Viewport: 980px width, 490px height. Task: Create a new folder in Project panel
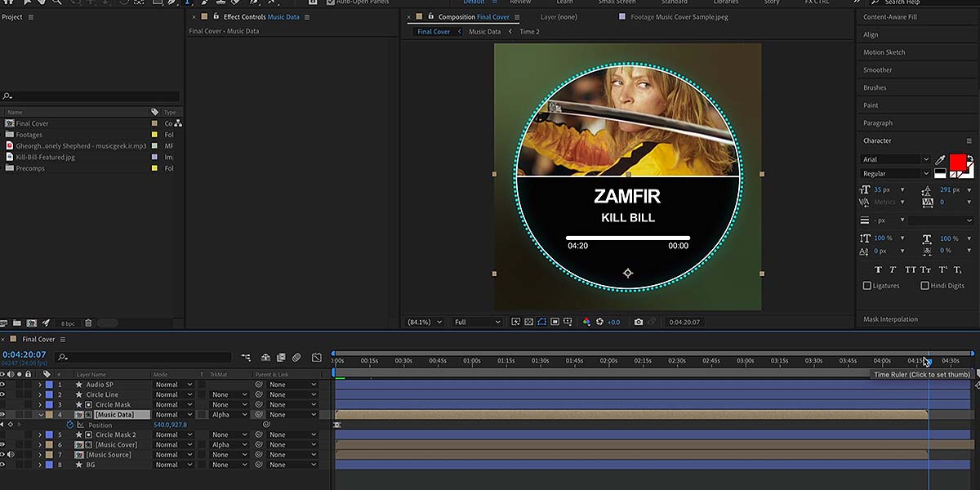18,323
